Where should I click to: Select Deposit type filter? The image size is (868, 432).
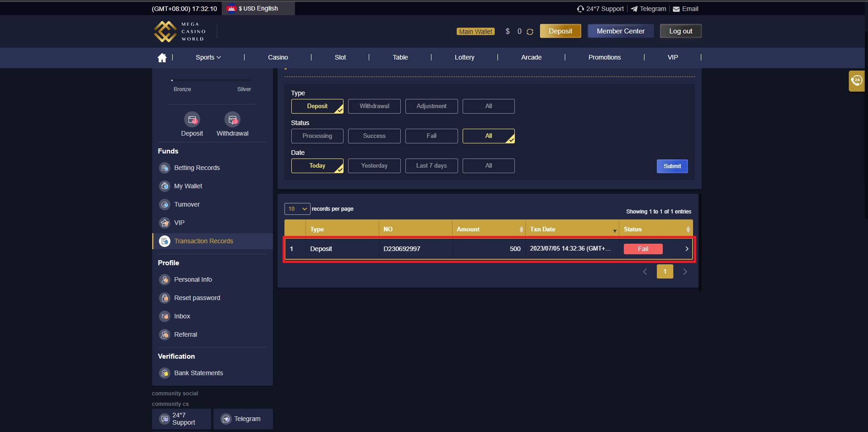click(x=317, y=106)
